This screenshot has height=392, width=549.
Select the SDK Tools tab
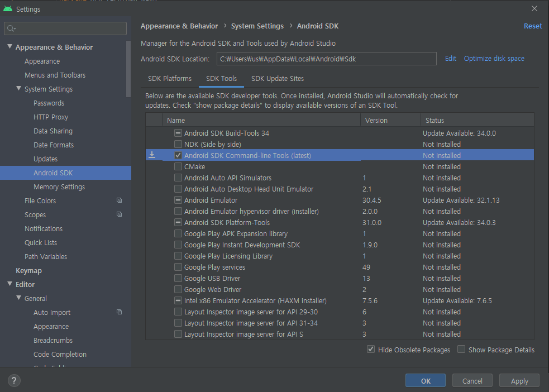coord(221,78)
